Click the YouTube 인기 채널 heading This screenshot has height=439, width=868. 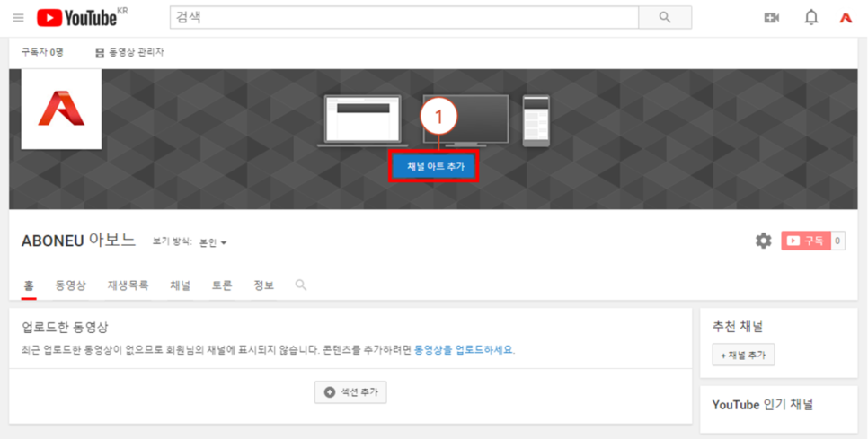[763, 405]
